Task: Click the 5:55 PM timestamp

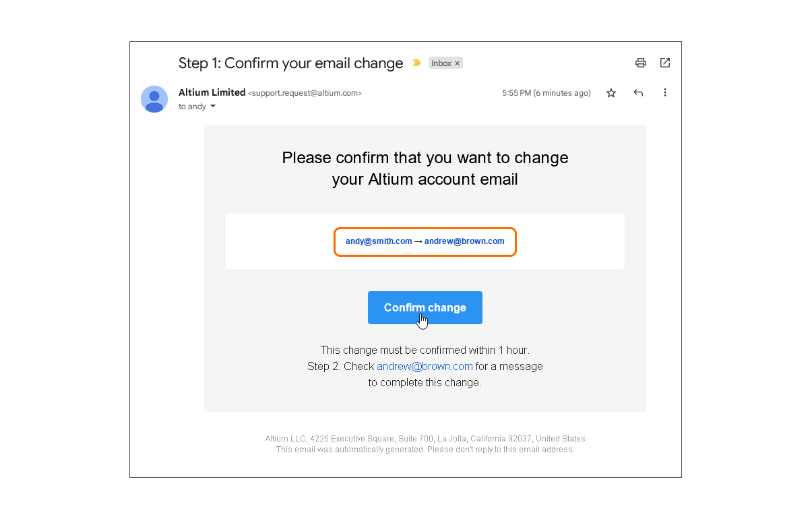Action: click(546, 93)
